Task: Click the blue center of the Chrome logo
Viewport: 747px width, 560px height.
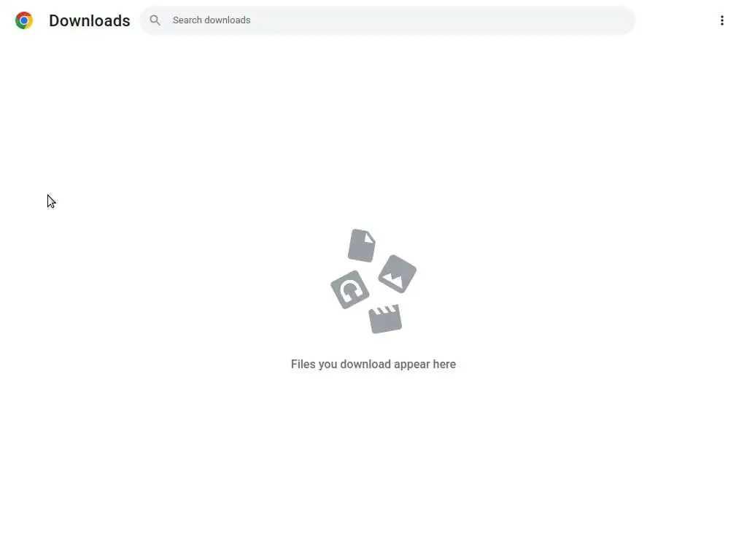Action: pos(24,20)
